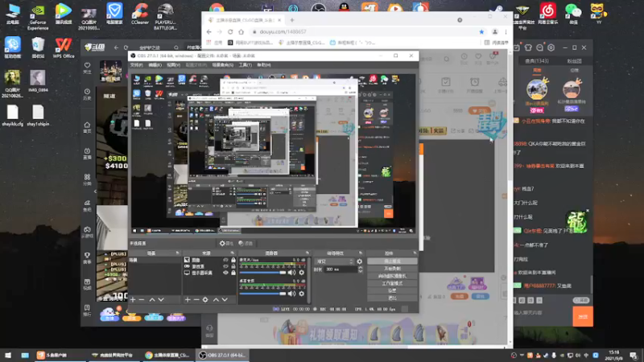
Task: Pop out the Audio Mixer dock panel
Action: (x=308, y=253)
